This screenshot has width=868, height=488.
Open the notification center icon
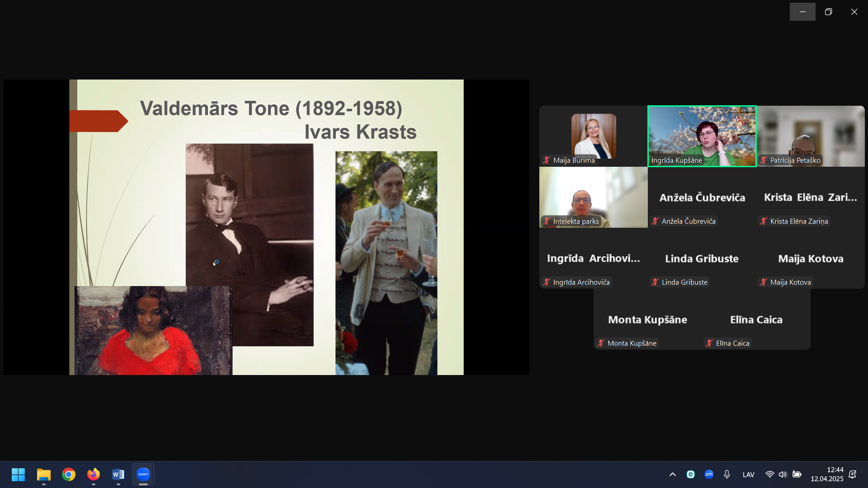853,474
